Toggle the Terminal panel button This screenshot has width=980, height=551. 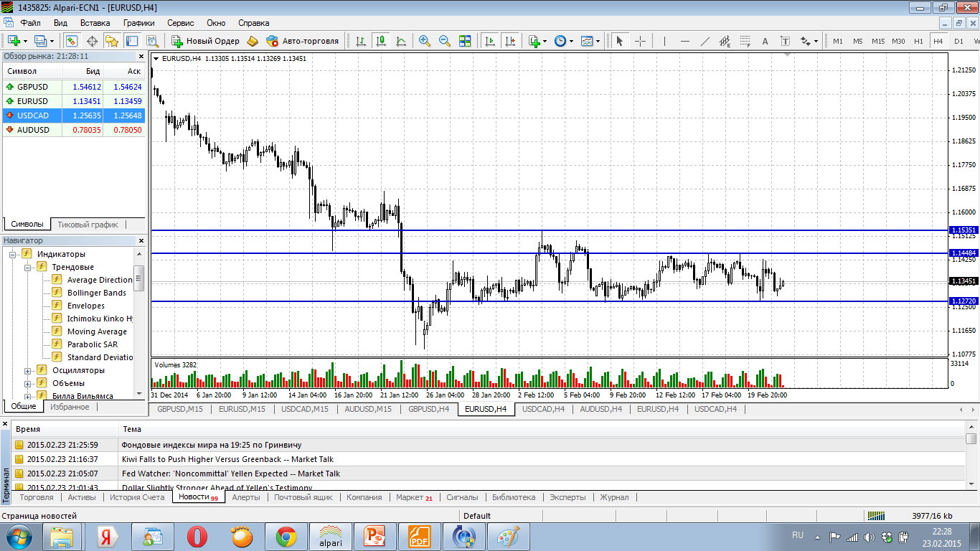132,41
